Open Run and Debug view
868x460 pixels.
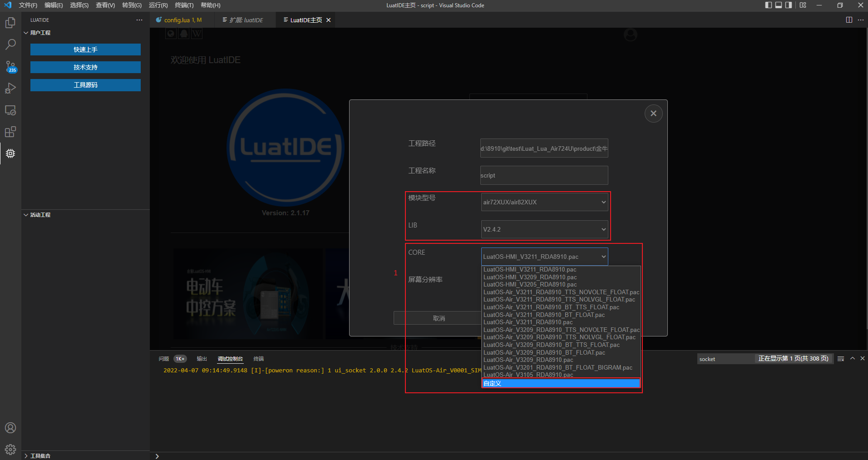click(x=10, y=88)
